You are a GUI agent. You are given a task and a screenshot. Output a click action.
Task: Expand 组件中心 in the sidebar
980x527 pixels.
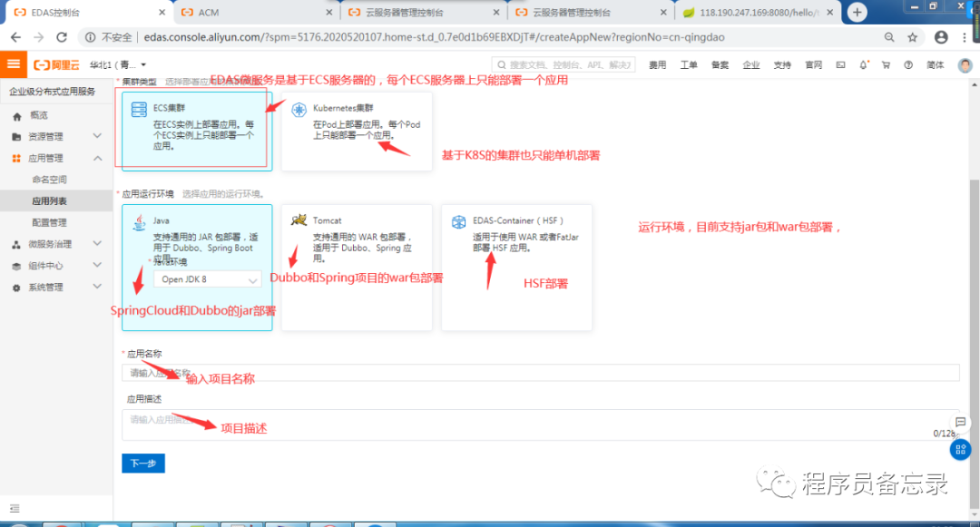coord(56,266)
